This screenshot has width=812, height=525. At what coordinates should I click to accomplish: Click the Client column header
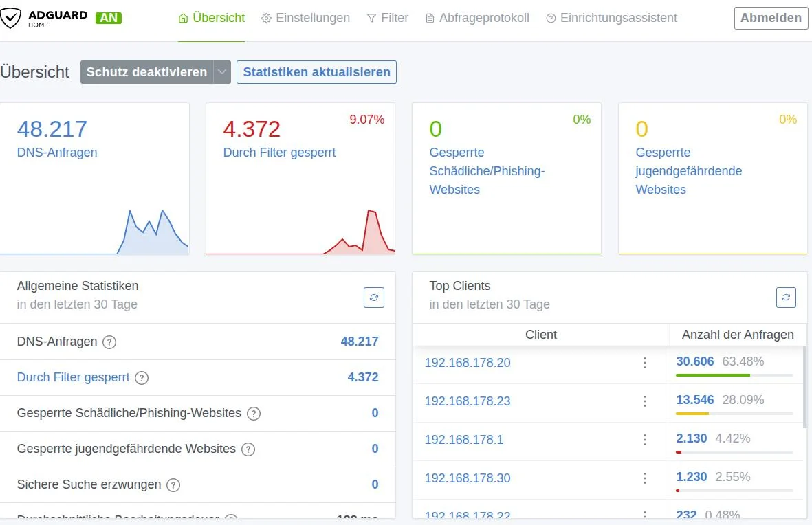point(540,335)
